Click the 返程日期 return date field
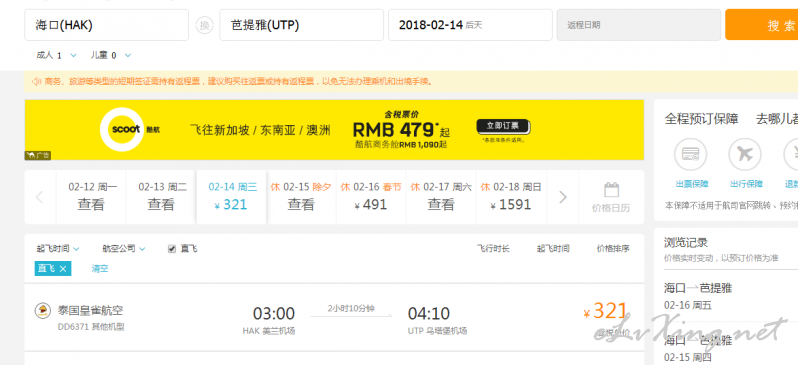The image size is (798, 365). 639,24
